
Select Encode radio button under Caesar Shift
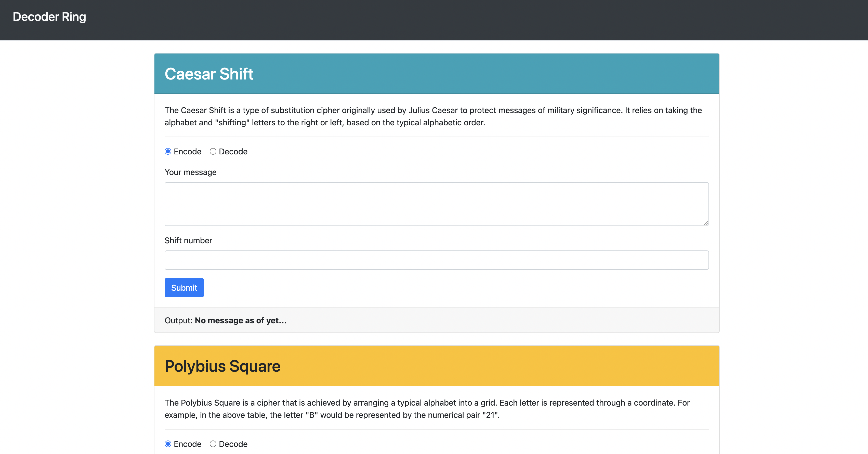pyautogui.click(x=168, y=152)
